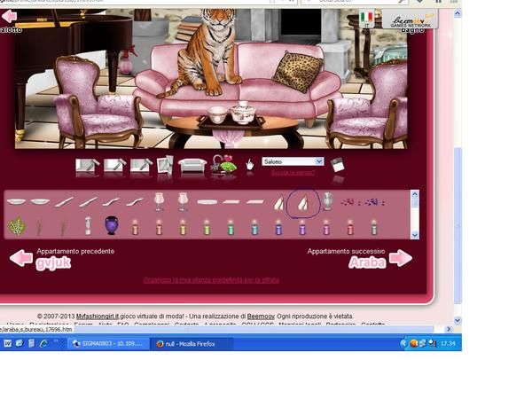Pick the silver trophy cup item

[x=327, y=202]
